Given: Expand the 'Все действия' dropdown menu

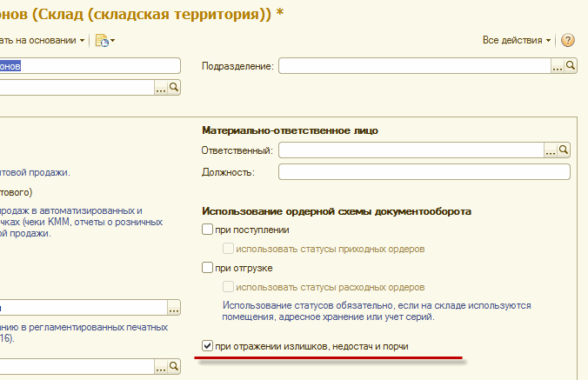Looking at the screenshot, I should [518, 40].
